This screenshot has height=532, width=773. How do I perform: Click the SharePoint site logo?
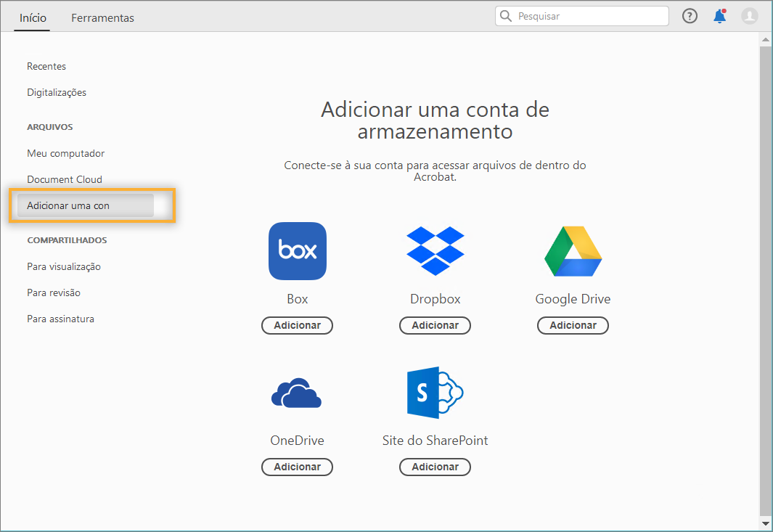point(435,393)
